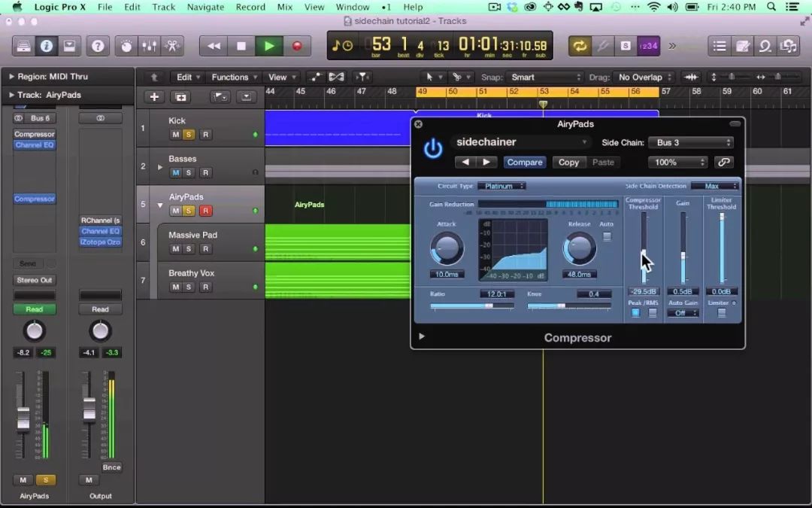Open the Drag No Overlap dropdown
The width and height of the screenshot is (812, 508).
tap(644, 77)
